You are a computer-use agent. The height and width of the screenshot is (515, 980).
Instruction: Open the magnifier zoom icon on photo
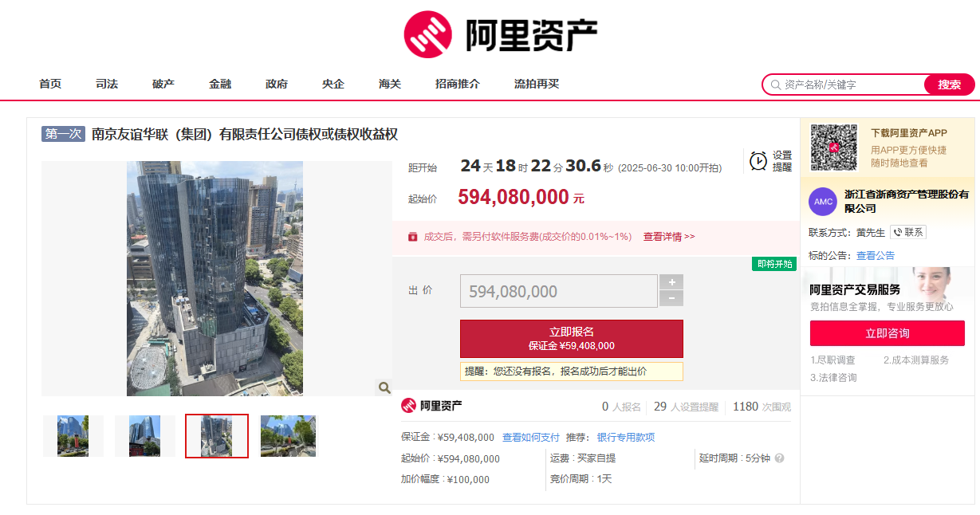coord(384,387)
